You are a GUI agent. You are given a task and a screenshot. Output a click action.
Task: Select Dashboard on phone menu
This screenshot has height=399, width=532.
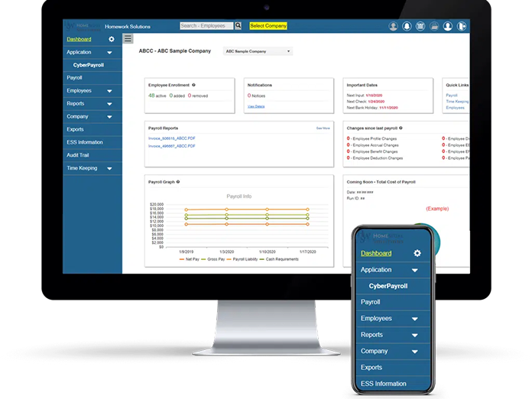point(376,254)
